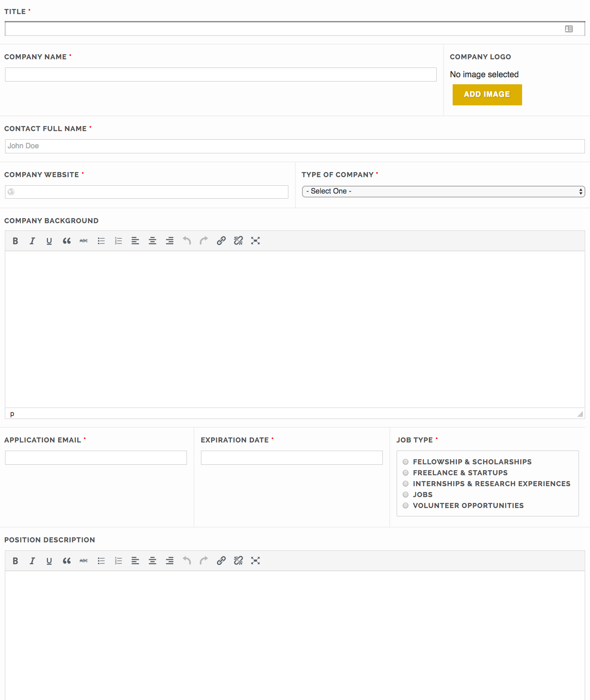
Task: Remove link in Position Description editor
Action: pyautogui.click(x=238, y=561)
